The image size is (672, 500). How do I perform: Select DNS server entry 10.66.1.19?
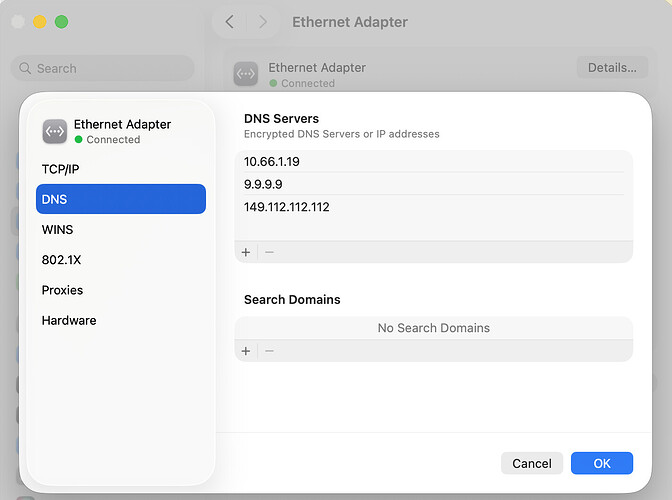pos(430,160)
